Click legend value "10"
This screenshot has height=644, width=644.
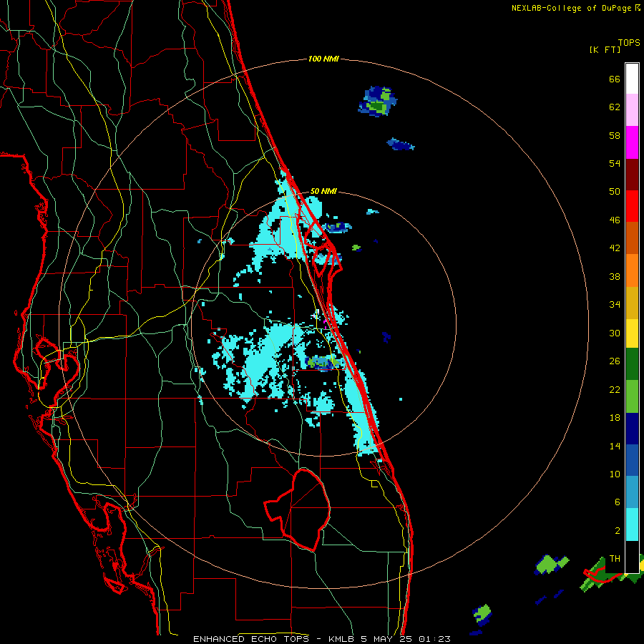615,474
